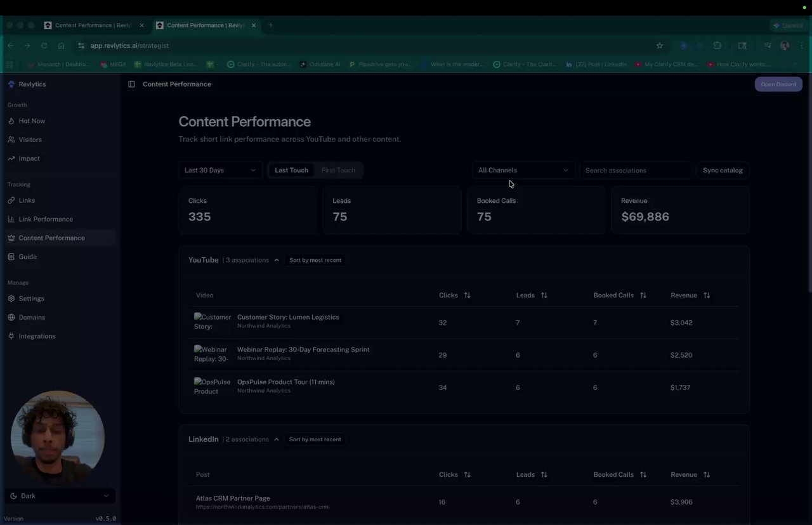This screenshot has width=812, height=525.
Task: Open the Dark theme selector
Action: click(60, 496)
